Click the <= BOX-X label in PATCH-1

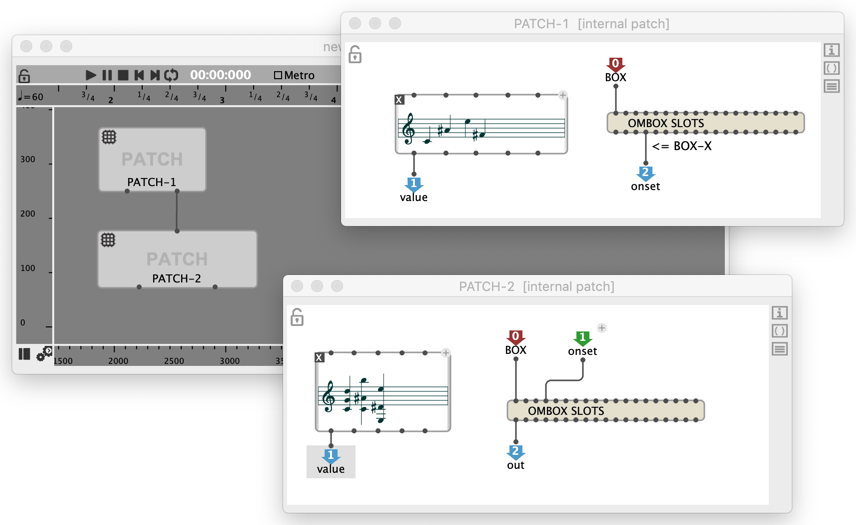point(681,146)
